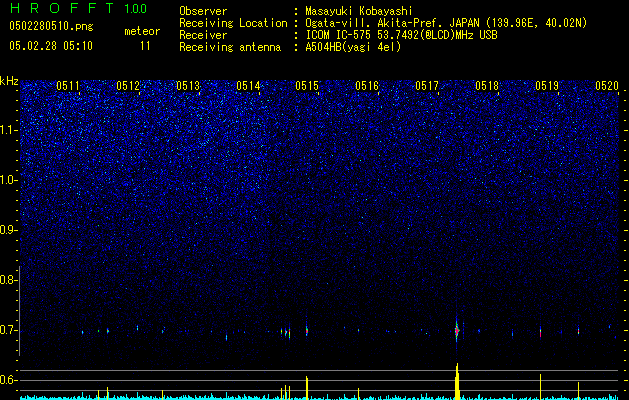
Task: Select the meteor count value 11
Action: (x=145, y=46)
